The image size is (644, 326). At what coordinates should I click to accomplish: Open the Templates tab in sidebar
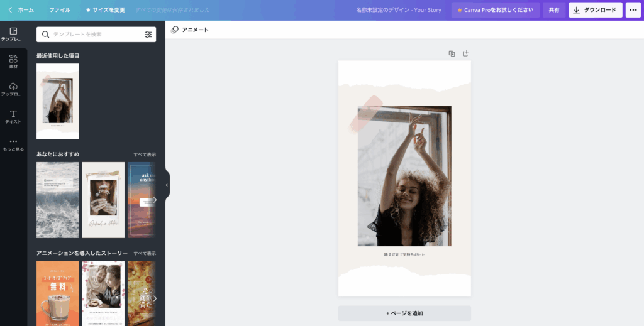pyautogui.click(x=13, y=34)
